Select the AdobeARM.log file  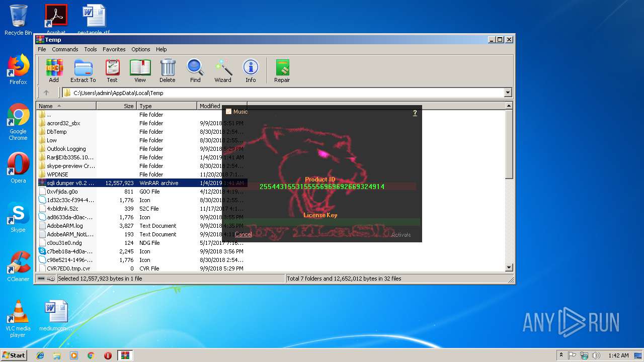coord(65,226)
